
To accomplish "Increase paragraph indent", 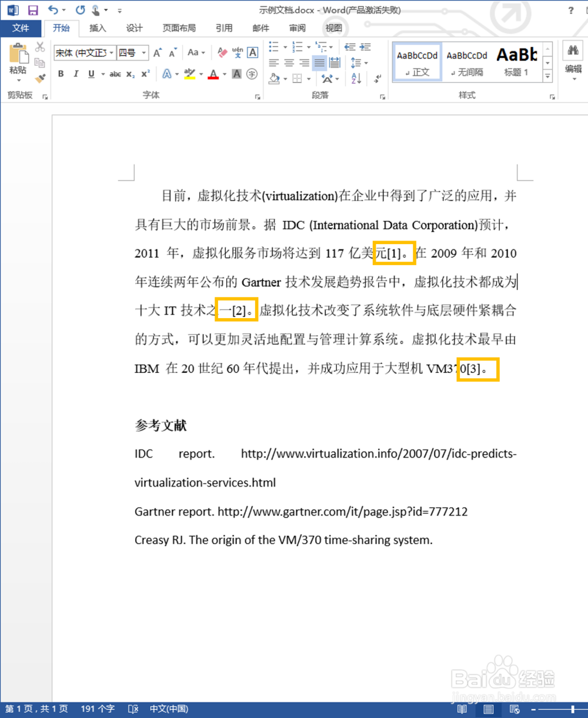I will (x=366, y=47).
